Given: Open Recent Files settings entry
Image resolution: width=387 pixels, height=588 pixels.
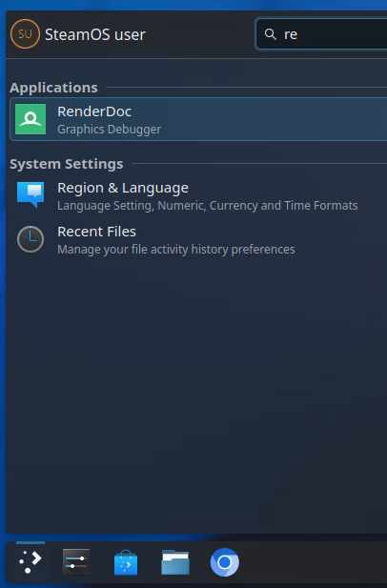Looking at the screenshot, I should (198, 239).
